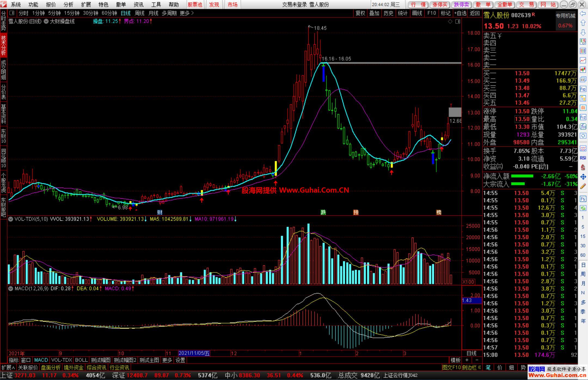Expand the MACD indicator dropdown arrow
This screenshot has height=380, width=588.
(x=11, y=288)
